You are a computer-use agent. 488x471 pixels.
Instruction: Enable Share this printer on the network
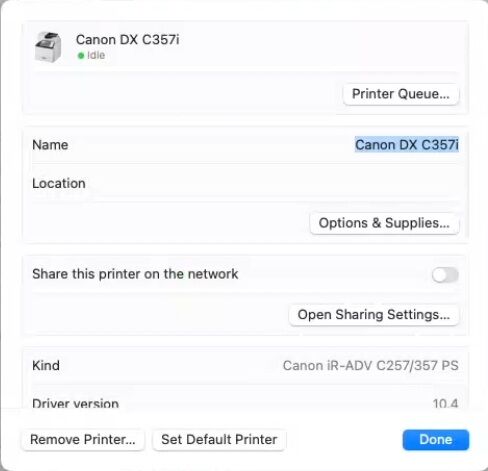[x=445, y=275]
